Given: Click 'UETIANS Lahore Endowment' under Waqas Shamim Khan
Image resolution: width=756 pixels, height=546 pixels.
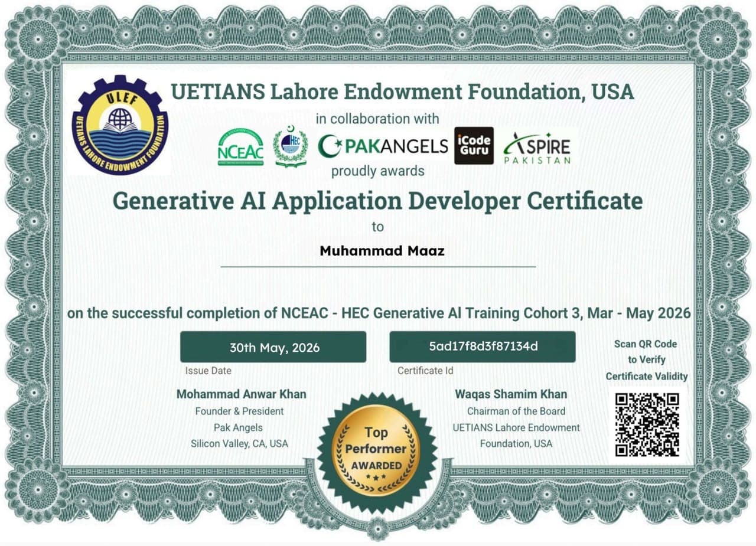Looking at the screenshot, I should (516, 427).
